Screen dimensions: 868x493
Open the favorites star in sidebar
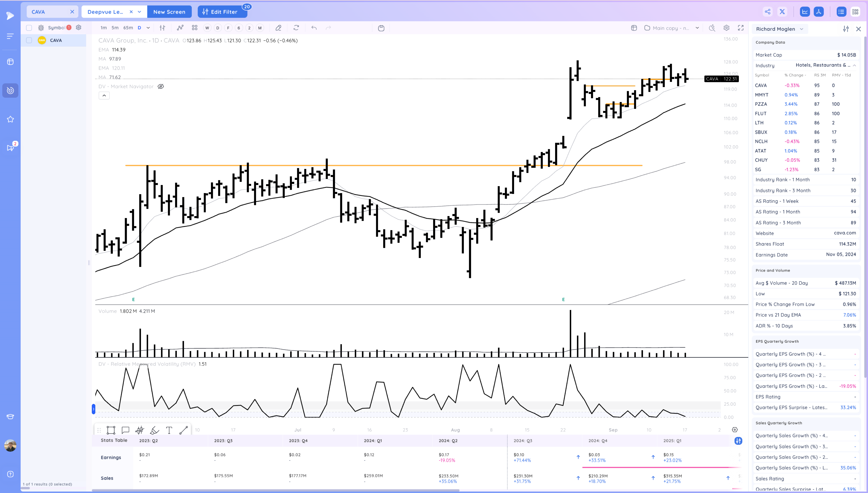10,119
